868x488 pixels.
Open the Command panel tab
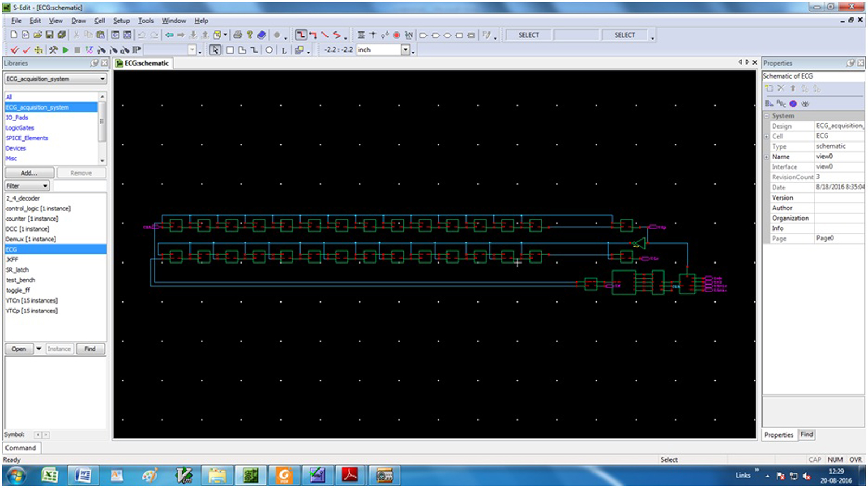pos(21,448)
